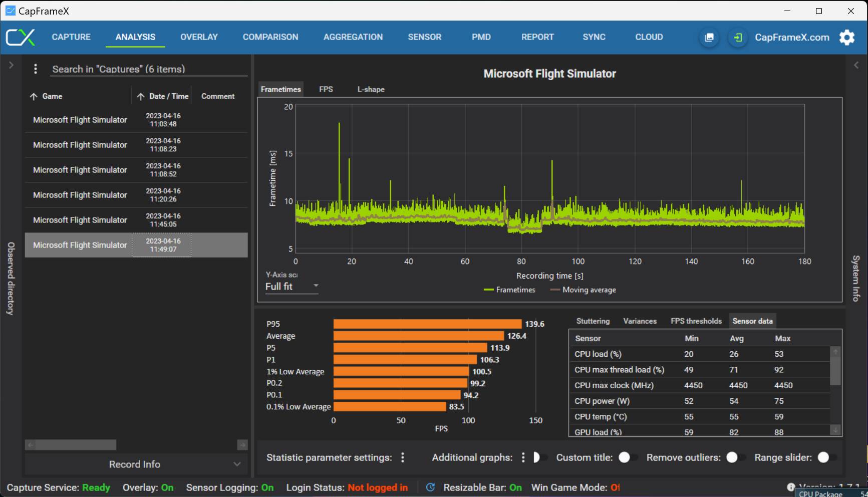868x497 pixels.
Task: Select the Frametimes graph tab
Action: point(281,89)
